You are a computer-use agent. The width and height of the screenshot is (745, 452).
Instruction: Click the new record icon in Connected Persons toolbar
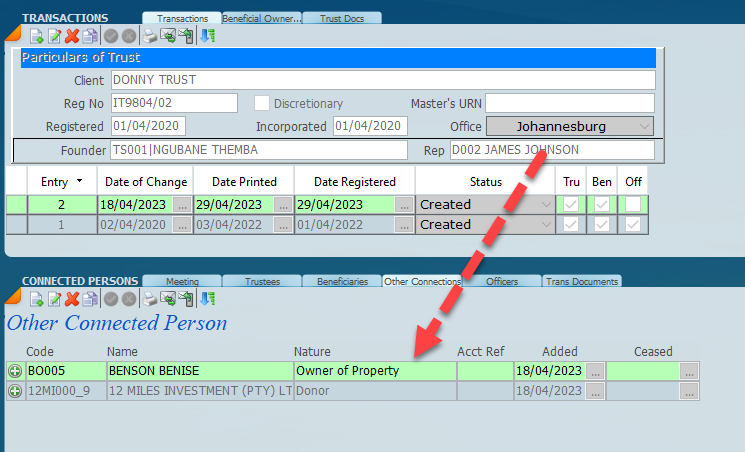36,299
